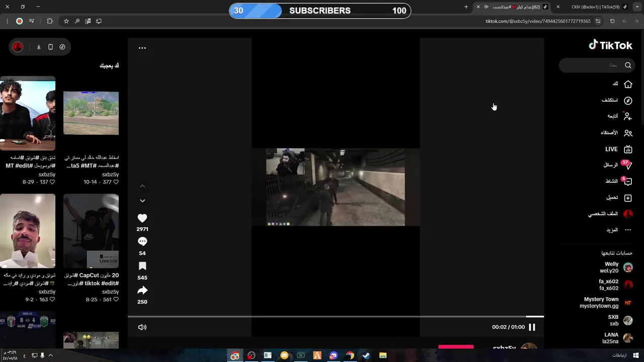Open Steam from the taskbar
This screenshot has width=644, height=362.
[366, 355]
